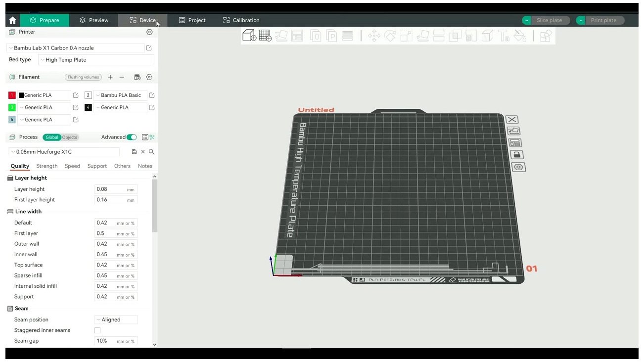Open filament 4 Generic PLA dropdown
644x362 pixels.
120,107
